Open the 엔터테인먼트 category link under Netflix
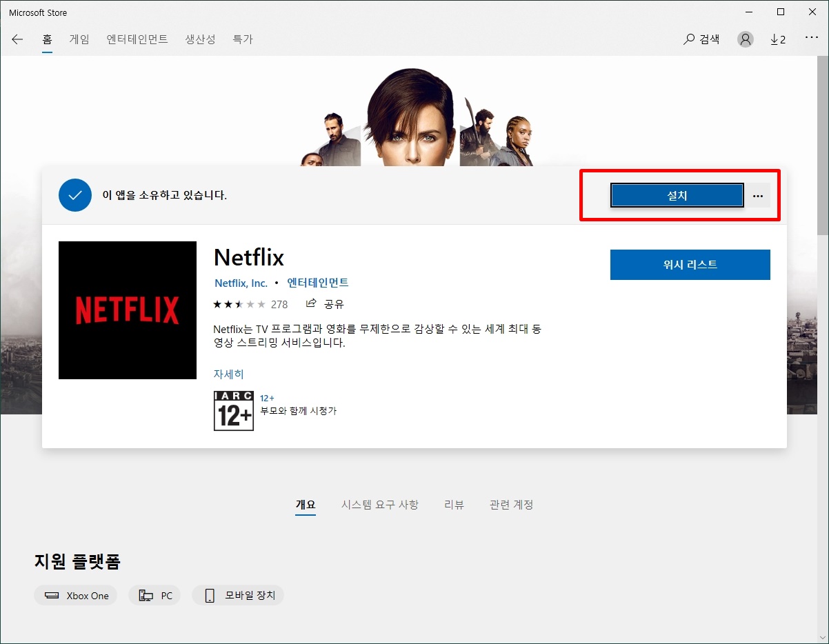 tap(318, 283)
